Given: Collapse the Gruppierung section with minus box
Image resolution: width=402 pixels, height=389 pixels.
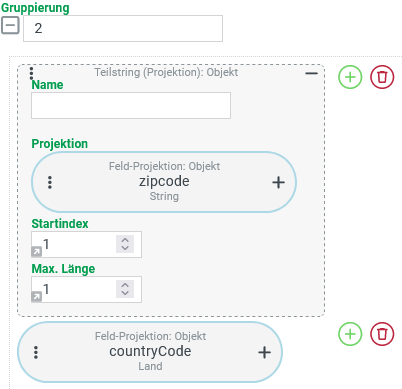Looking at the screenshot, I should (10, 25).
